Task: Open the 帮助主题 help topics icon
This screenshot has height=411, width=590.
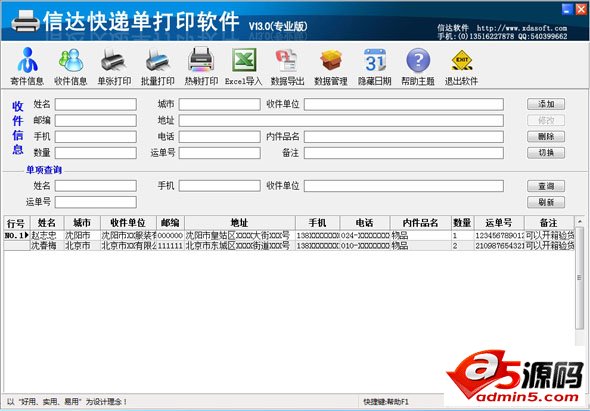Action: 418,67
